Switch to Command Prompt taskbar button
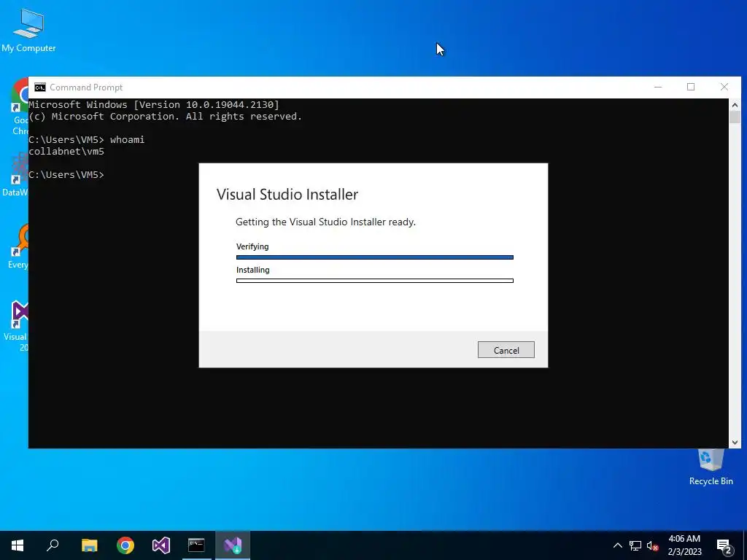This screenshot has width=747, height=560. click(196, 545)
